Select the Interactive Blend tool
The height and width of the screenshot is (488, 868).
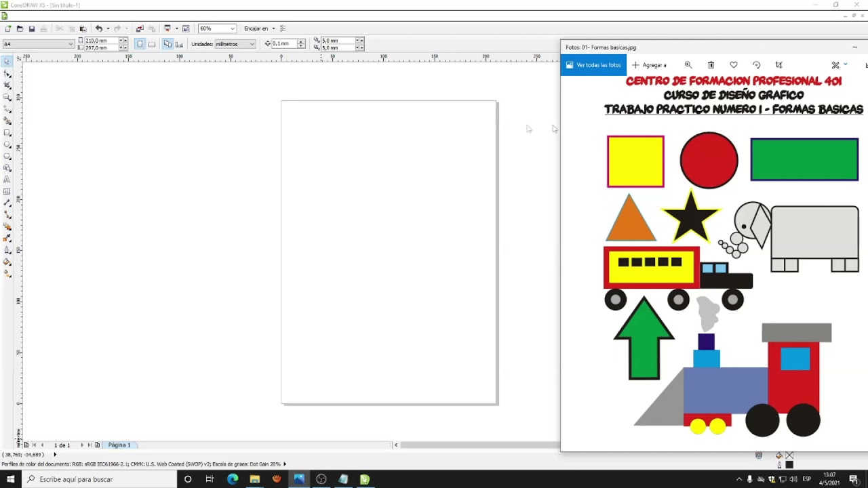tap(7, 226)
